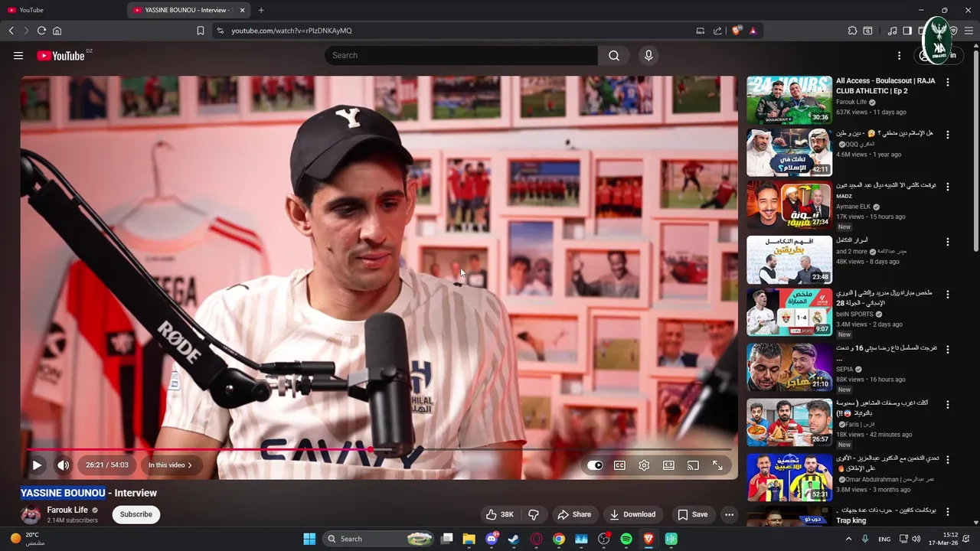Type in YouTube search field

click(x=461, y=55)
